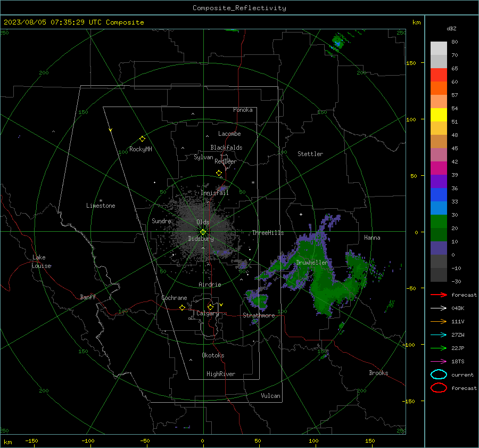The height and width of the screenshot is (448, 479).
Task: Click the dBZ legend heading
Action: (x=451, y=28)
